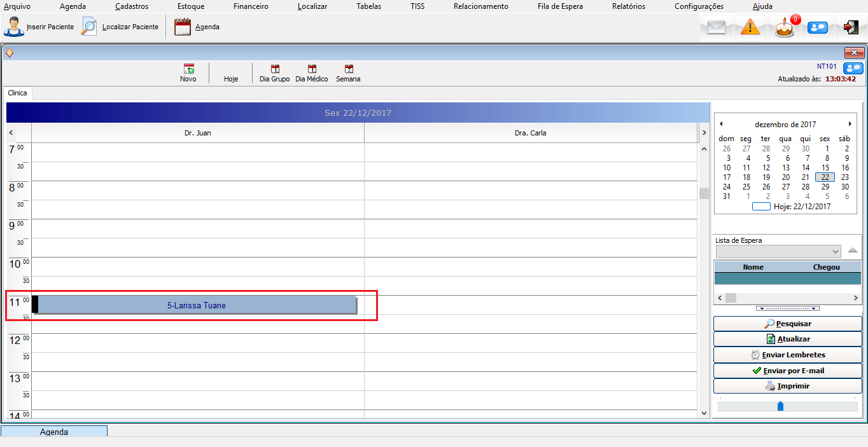
Task: Click the Pesquisar button
Action: click(x=787, y=324)
